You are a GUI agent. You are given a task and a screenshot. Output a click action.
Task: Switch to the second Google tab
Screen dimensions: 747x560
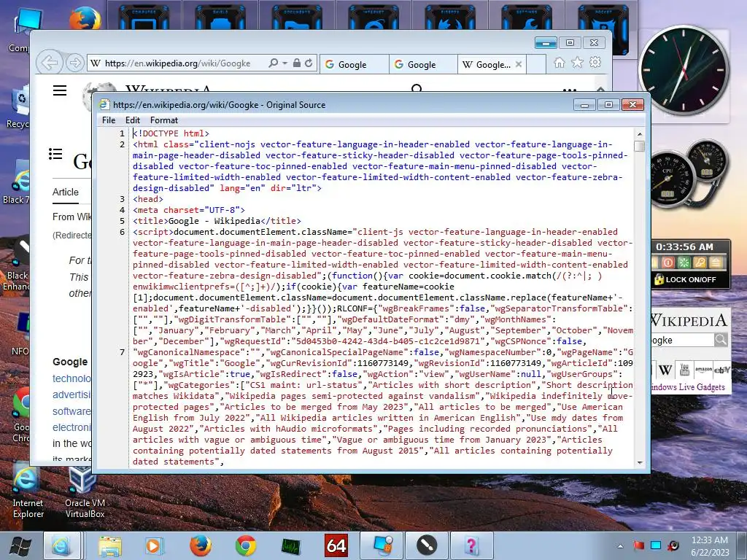point(423,64)
